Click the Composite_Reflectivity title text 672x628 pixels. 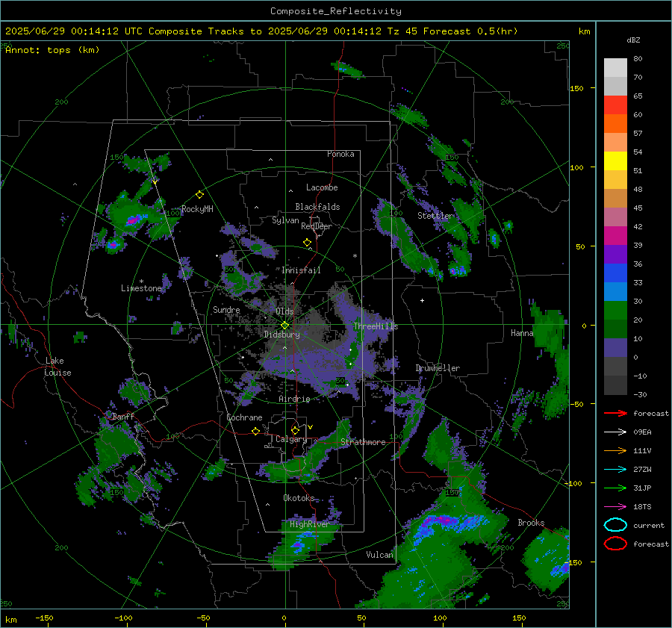click(x=335, y=11)
